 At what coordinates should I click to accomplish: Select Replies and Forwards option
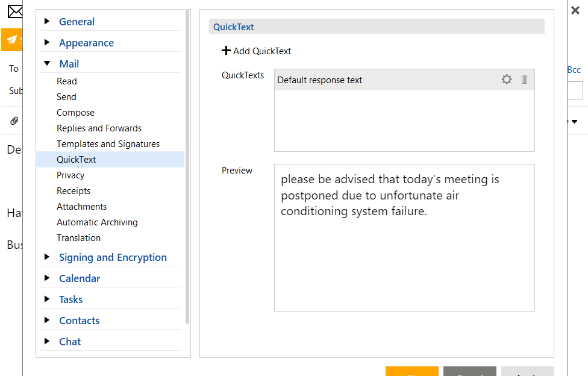click(x=99, y=128)
